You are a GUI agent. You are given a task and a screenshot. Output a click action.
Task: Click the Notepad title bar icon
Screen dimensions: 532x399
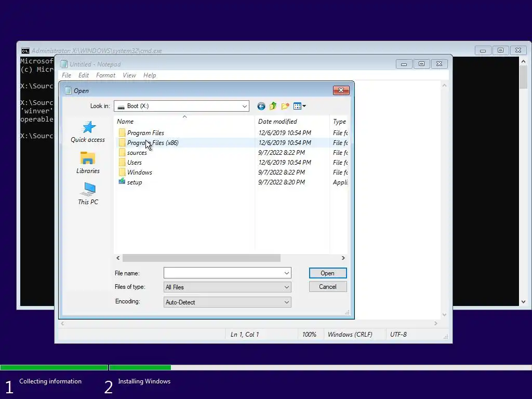64,64
